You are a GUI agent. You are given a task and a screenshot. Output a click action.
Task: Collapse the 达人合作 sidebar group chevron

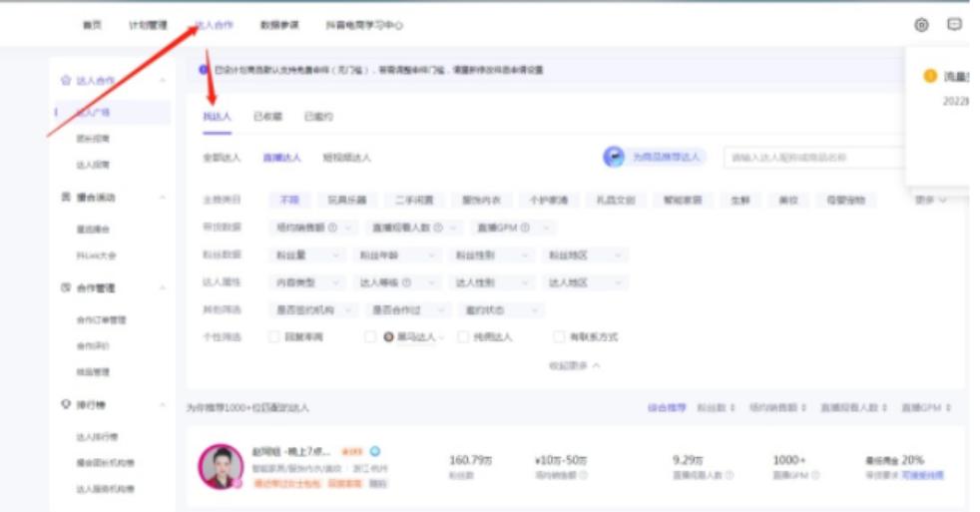point(163,81)
